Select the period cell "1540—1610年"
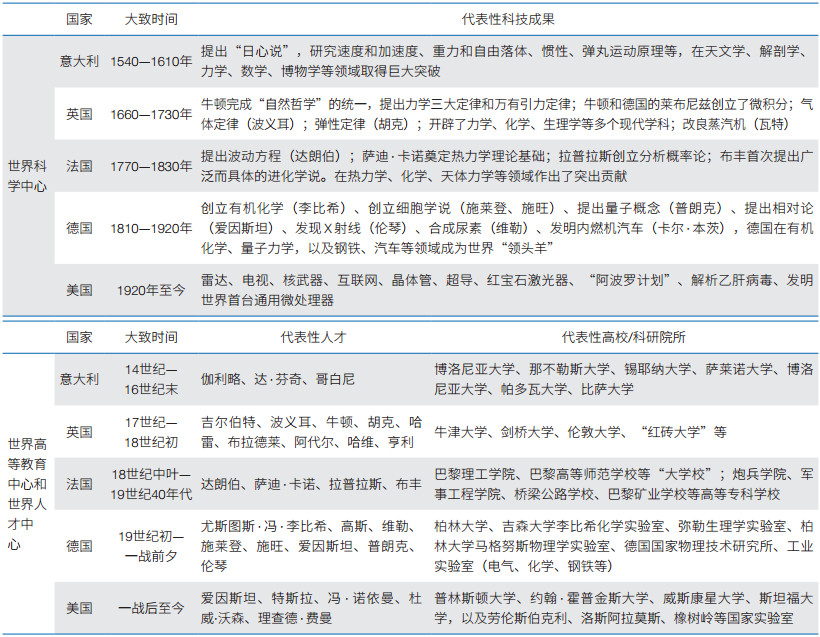The image size is (820, 637). pos(151,62)
